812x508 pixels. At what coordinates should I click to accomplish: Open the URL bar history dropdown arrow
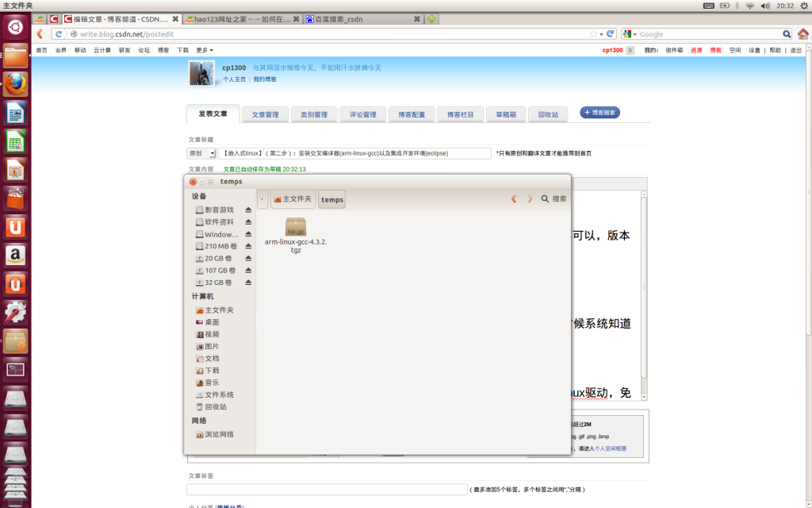[x=601, y=34]
